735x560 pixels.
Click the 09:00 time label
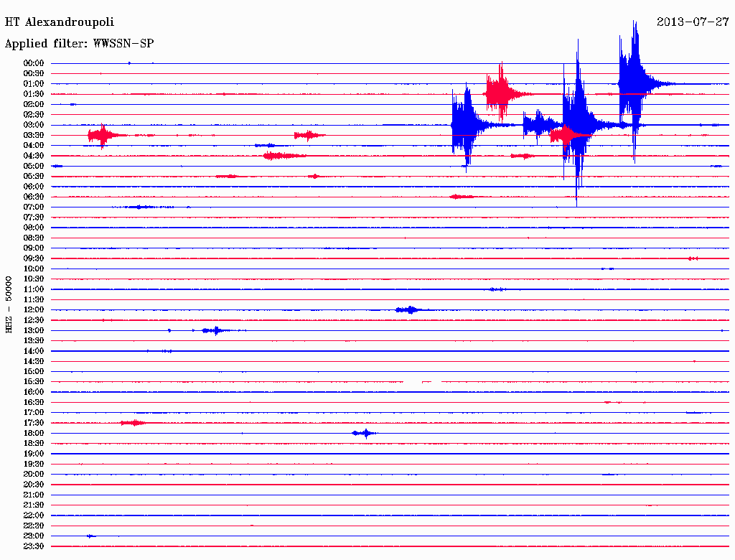click(x=34, y=248)
